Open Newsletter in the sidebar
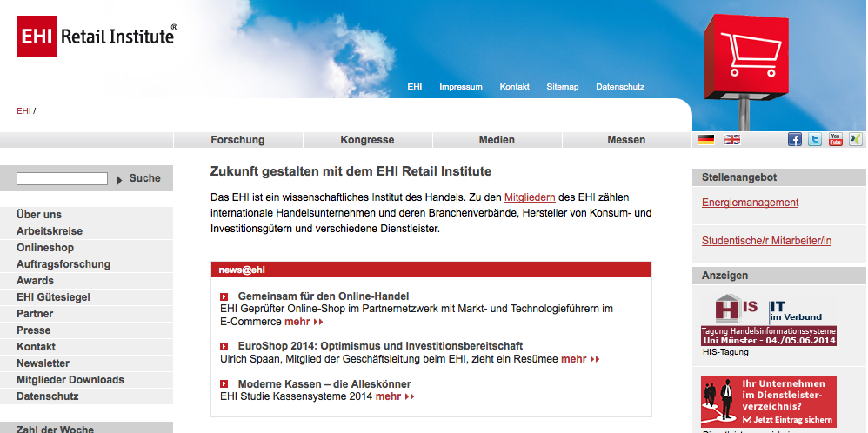The width and height of the screenshot is (868, 433). (86, 363)
